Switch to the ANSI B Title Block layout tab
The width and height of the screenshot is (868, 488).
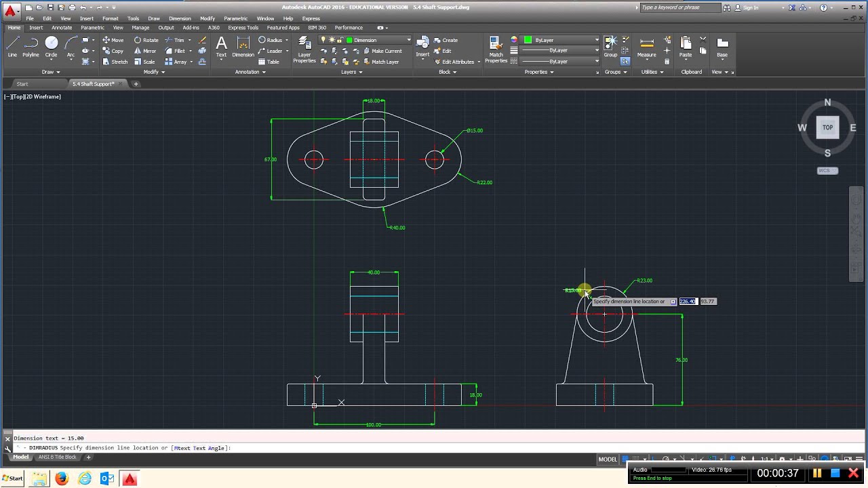(57, 457)
